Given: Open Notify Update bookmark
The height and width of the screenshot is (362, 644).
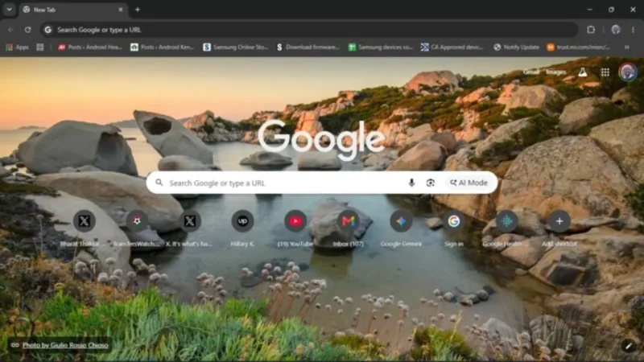Looking at the screenshot, I should point(516,47).
